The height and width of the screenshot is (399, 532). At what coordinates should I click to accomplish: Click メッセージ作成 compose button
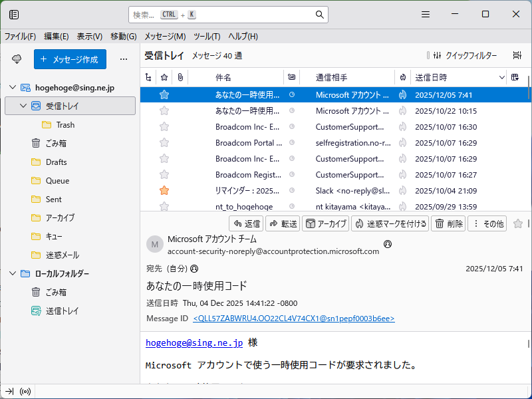[x=70, y=59]
